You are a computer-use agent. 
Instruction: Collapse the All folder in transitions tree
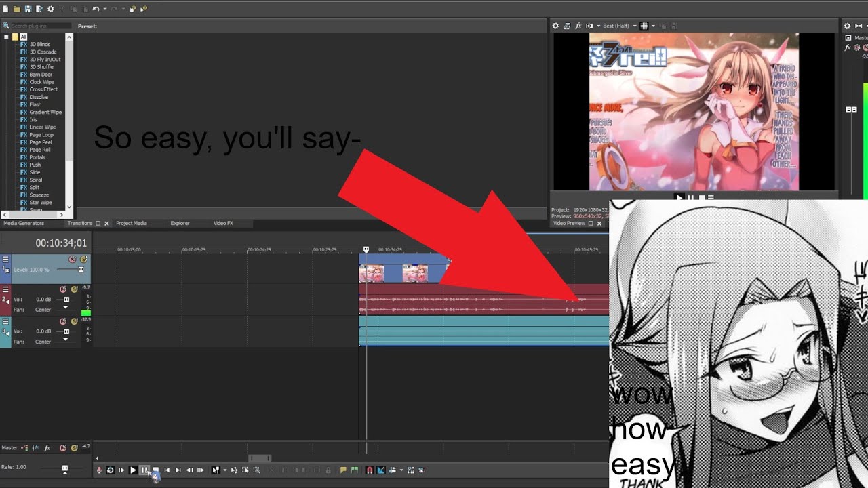click(x=6, y=37)
